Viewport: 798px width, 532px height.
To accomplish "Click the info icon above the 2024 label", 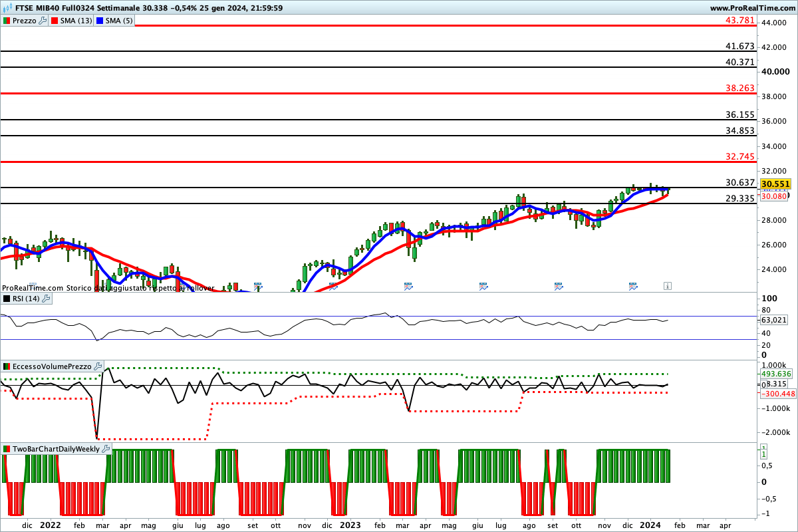I will [x=667, y=285].
